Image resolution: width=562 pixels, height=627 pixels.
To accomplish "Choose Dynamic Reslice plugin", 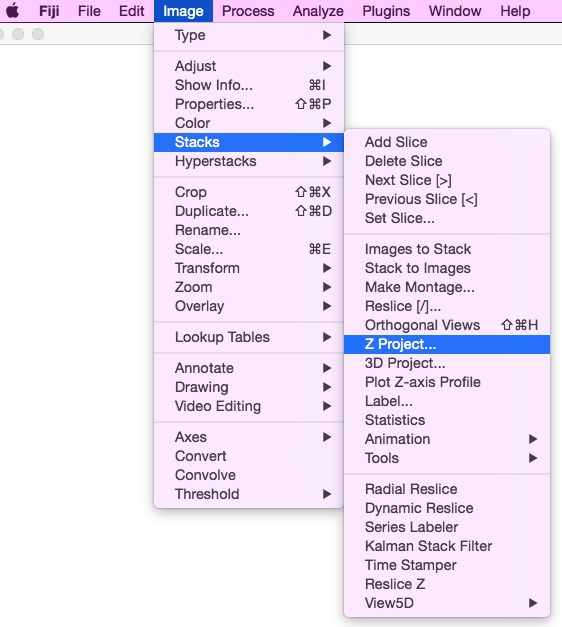I will click(x=447, y=508).
